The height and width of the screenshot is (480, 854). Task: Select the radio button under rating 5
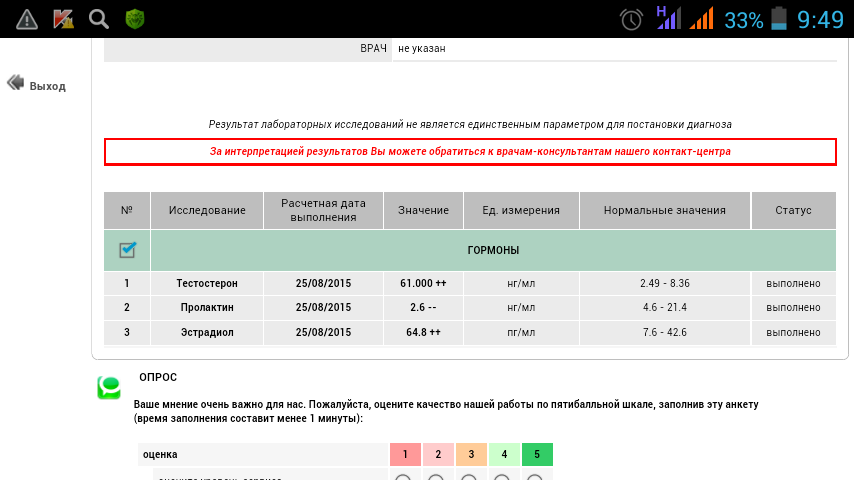(536, 477)
